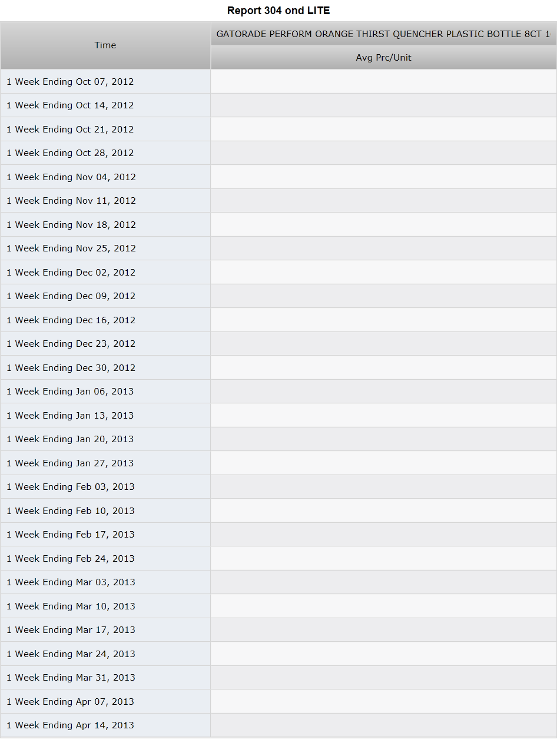The width and height of the screenshot is (557, 756).
Task: Click empty price cell for Apr 07, 2013
Action: [x=383, y=701]
